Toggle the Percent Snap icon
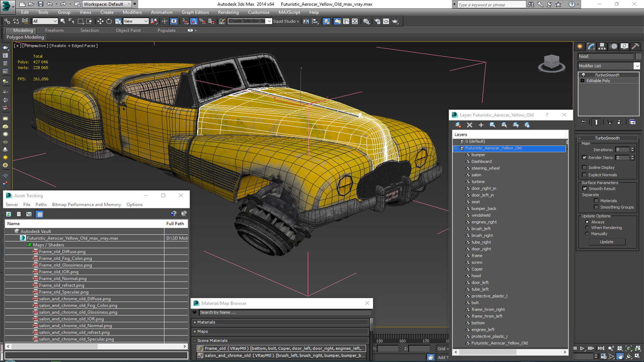The image size is (644, 362). 202,21
